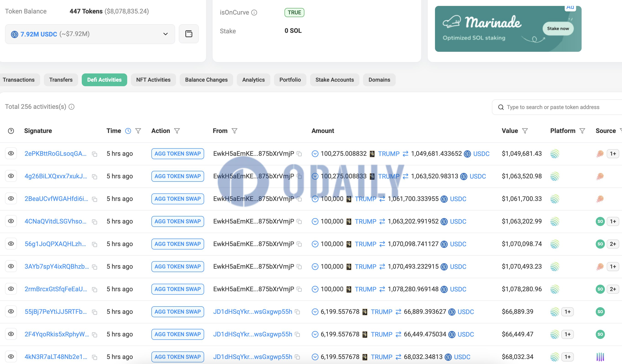Copy JD1dHSqYkr address in 55jBj7PeYtiJJ5RTFb row
622x364 pixels.
pyautogui.click(x=298, y=312)
